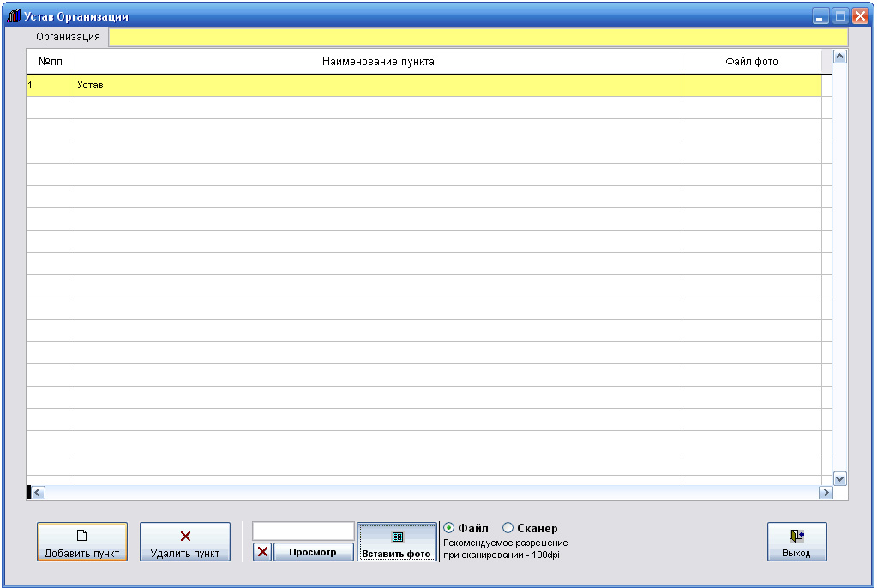Click the horizontal scrollbar left arrow

pyautogui.click(x=38, y=493)
